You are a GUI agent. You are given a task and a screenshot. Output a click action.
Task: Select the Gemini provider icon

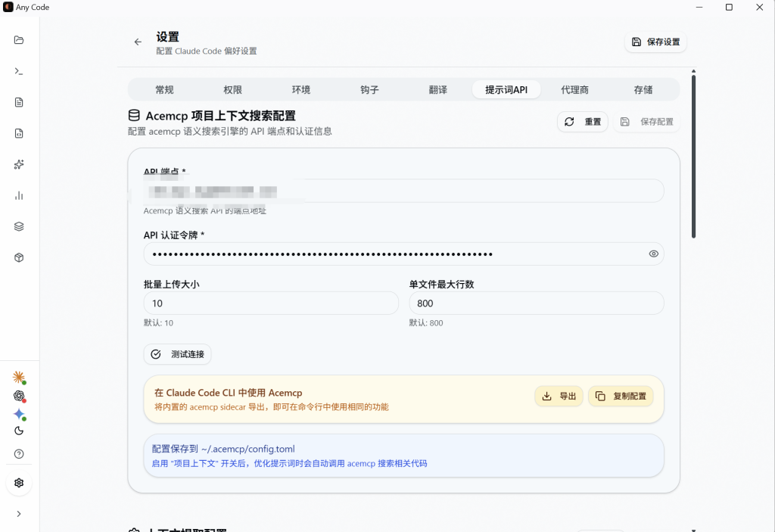tap(19, 414)
